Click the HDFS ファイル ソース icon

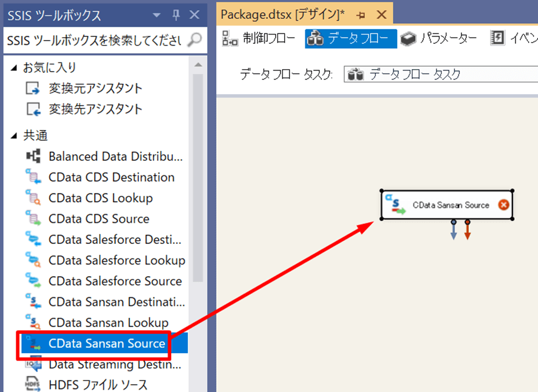click(x=33, y=385)
